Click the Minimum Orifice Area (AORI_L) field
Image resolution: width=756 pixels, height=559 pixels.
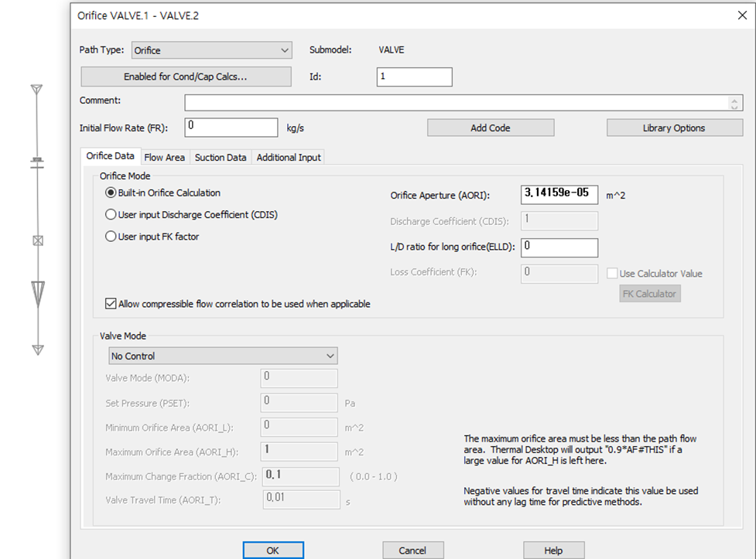[x=299, y=427]
